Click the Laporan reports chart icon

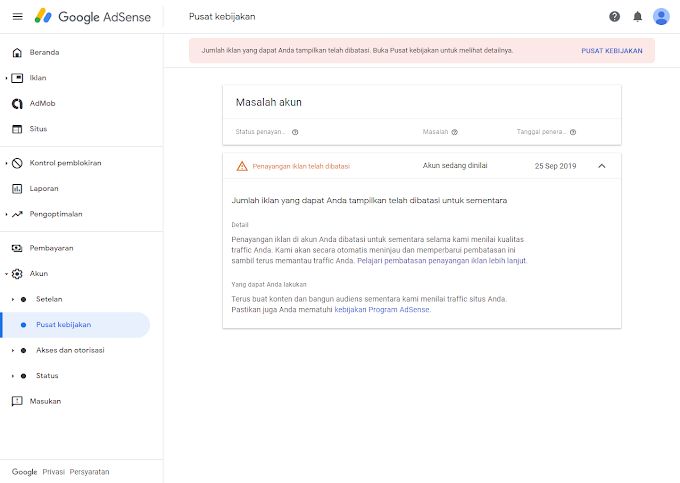click(17, 189)
